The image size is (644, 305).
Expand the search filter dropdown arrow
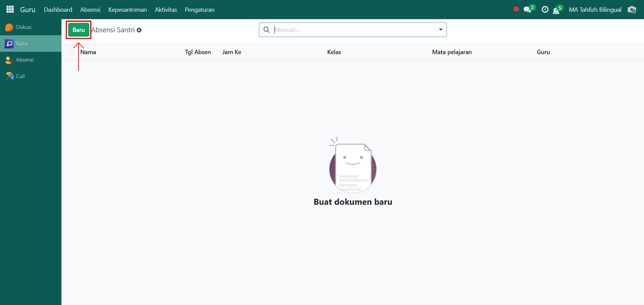coord(441,30)
